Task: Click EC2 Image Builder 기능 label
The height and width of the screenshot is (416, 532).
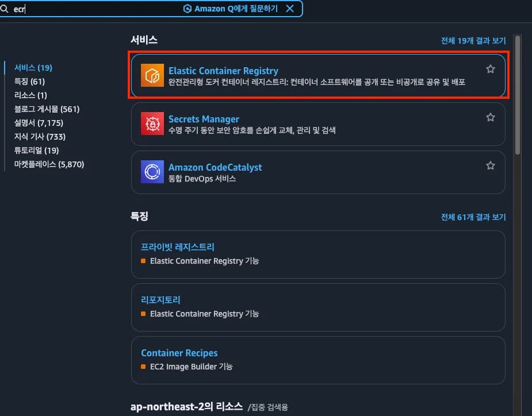Action: pyautogui.click(x=191, y=367)
